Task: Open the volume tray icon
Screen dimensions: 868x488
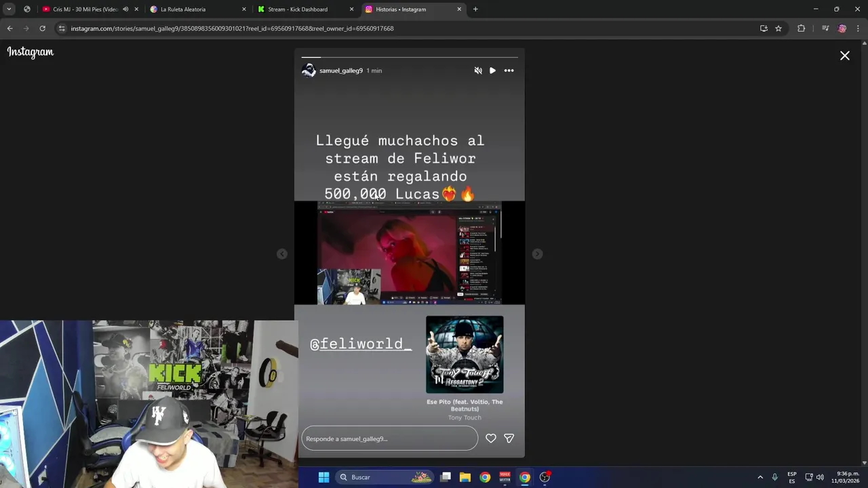Action: 820,477
